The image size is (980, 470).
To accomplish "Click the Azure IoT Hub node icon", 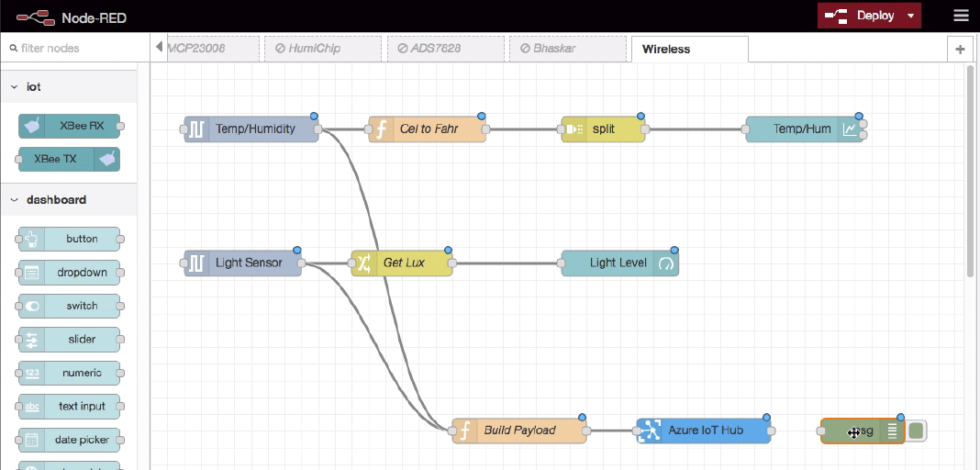I will coord(650,431).
